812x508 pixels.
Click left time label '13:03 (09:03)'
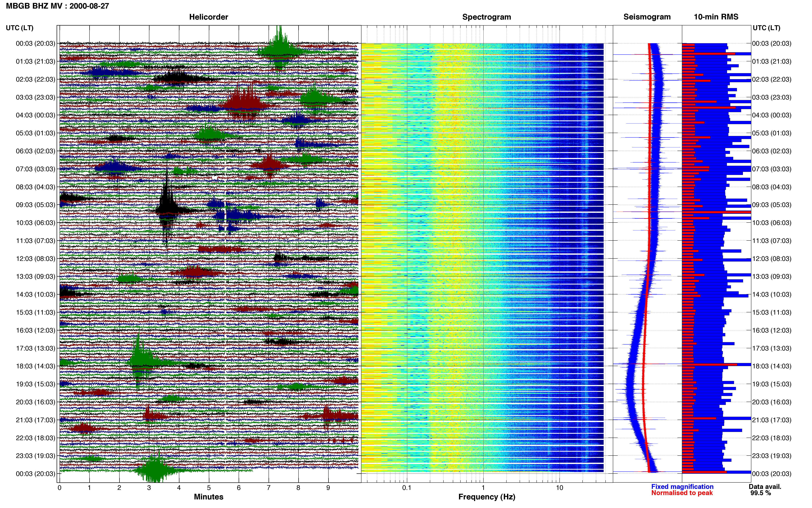pos(35,277)
